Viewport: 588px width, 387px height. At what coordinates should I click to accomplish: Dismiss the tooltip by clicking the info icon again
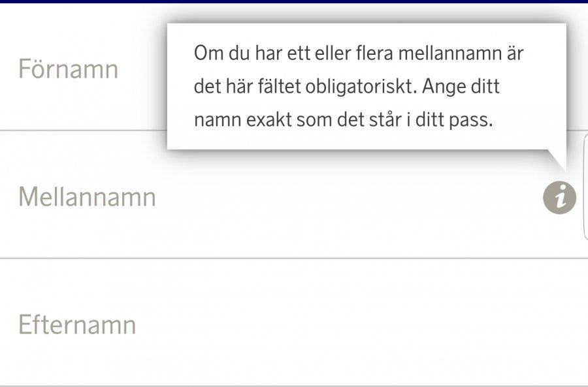coord(561,197)
